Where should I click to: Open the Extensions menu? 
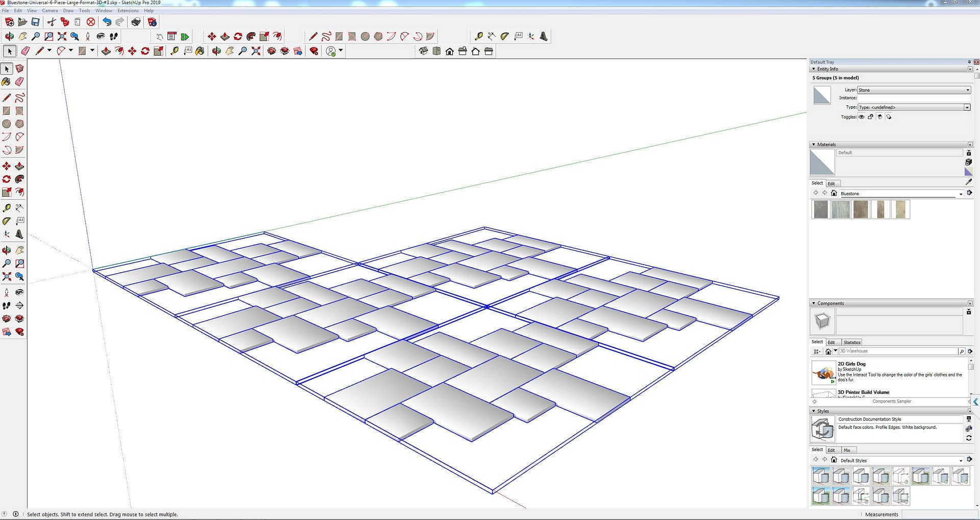pyautogui.click(x=128, y=11)
